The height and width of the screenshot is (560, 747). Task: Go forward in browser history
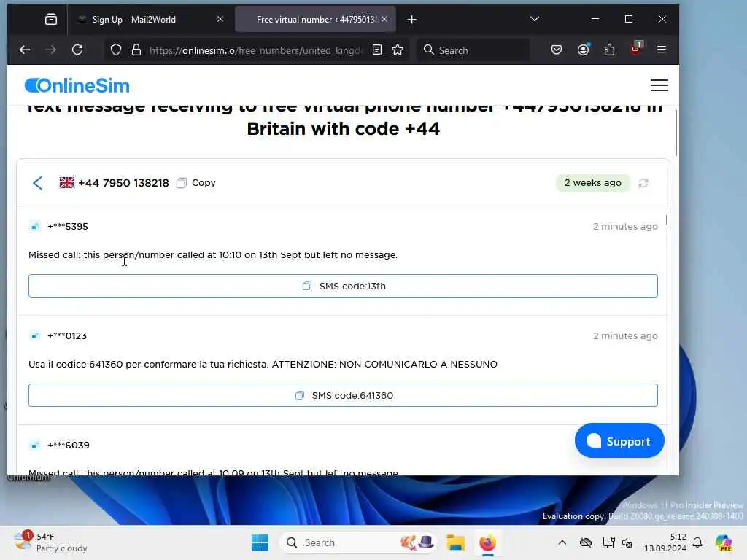(x=51, y=50)
